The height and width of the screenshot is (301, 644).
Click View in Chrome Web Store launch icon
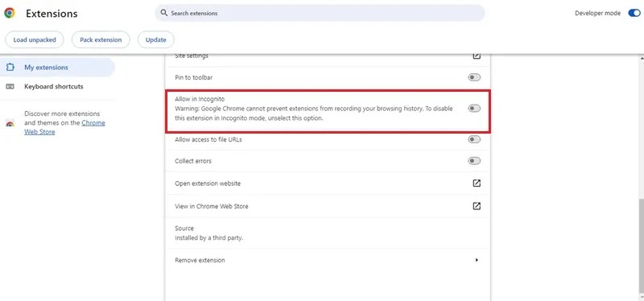[x=477, y=206]
